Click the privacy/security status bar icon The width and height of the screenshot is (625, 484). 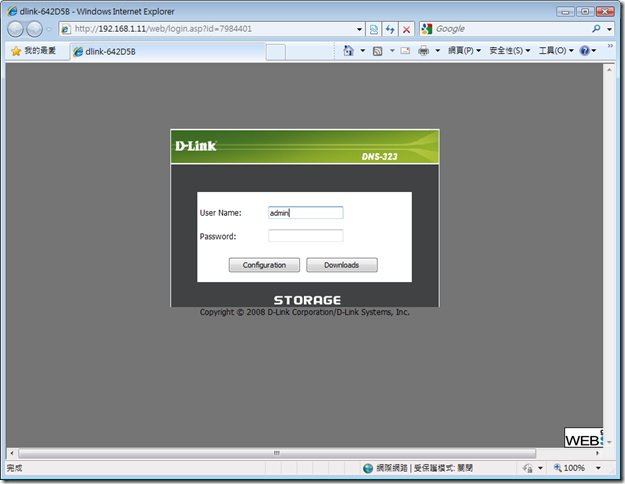pos(528,468)
